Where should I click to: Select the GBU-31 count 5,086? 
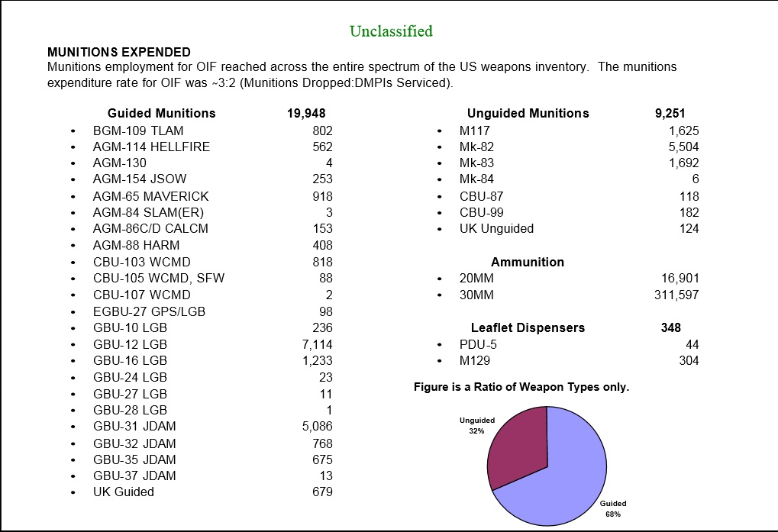coord(317,427)
